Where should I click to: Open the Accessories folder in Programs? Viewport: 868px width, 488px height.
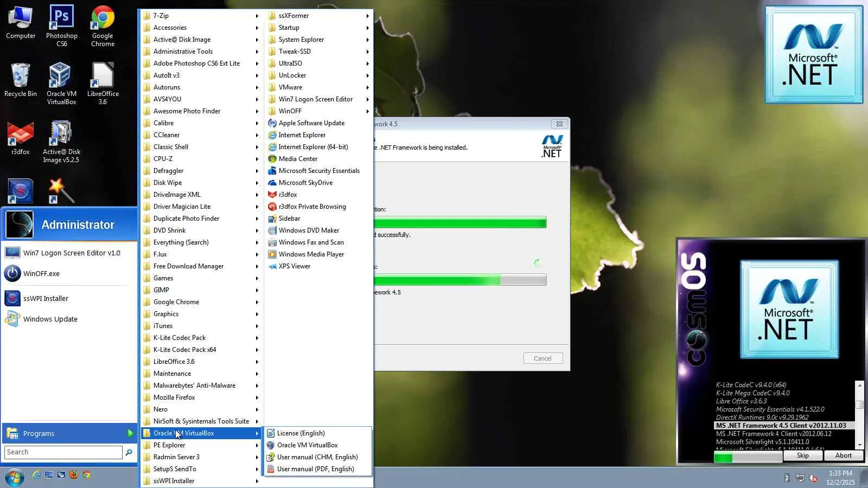point(201,28)
